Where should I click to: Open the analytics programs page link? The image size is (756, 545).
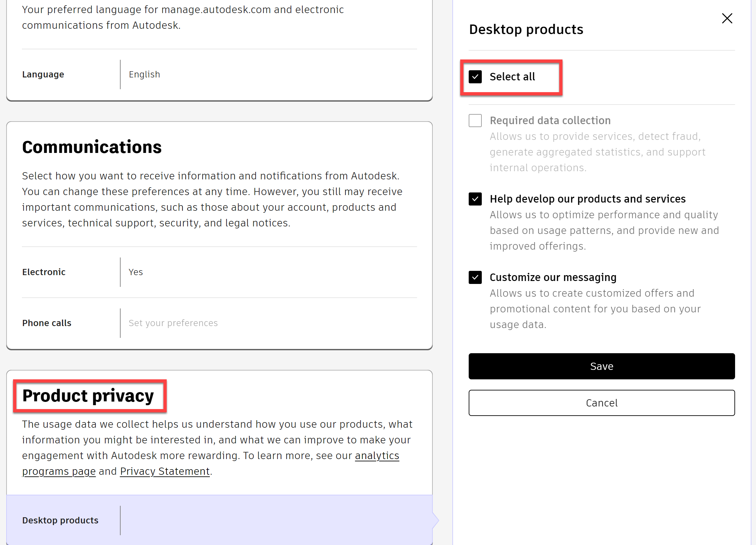point(377,455)
